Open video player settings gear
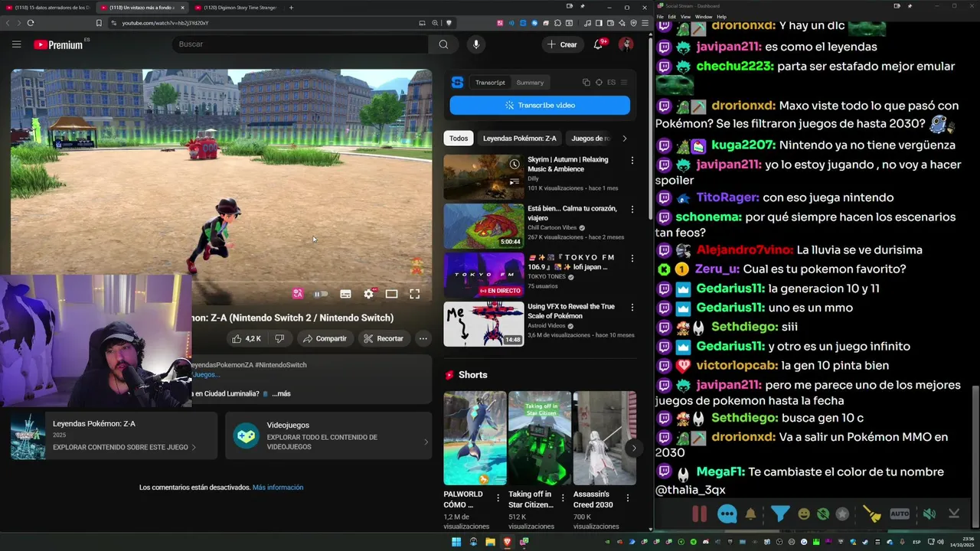Screen dimensions: 980x551 click(x=368, y=294)
